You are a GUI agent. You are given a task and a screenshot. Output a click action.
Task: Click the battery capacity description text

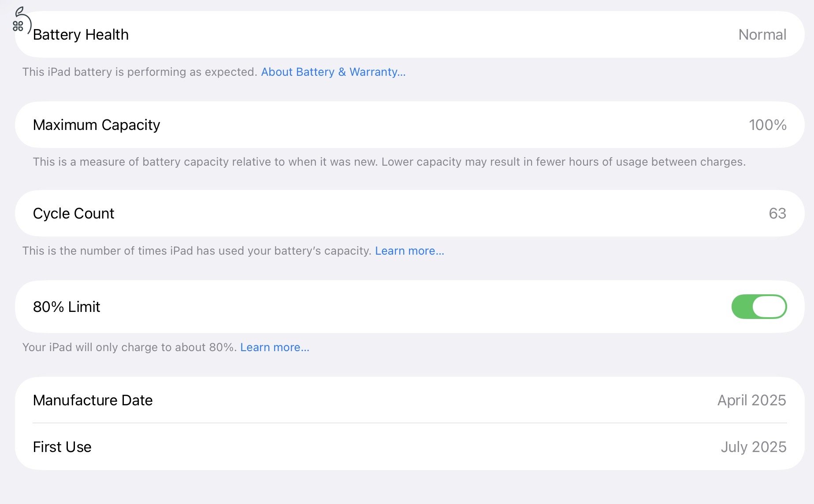(x=389, y=162)
